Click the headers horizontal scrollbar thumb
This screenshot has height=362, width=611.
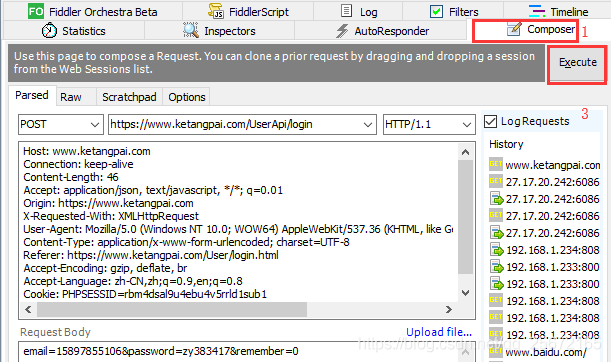click(172, 309)
